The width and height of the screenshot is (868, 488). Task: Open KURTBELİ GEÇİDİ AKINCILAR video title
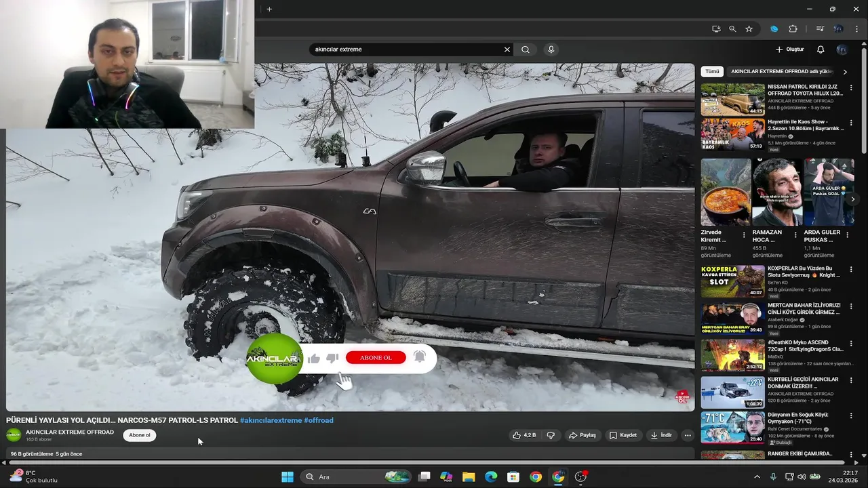pyautogui.click(x=804, y=383)
